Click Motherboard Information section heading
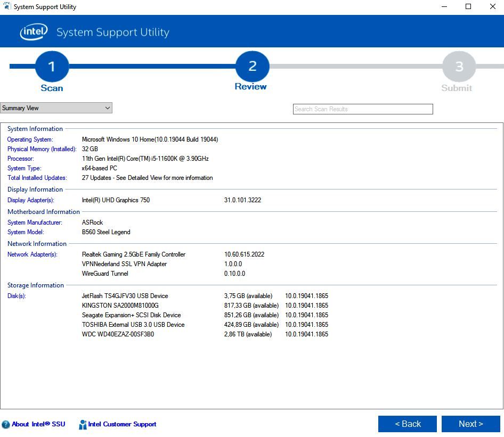Screen dimensions: 504x437 44,212
